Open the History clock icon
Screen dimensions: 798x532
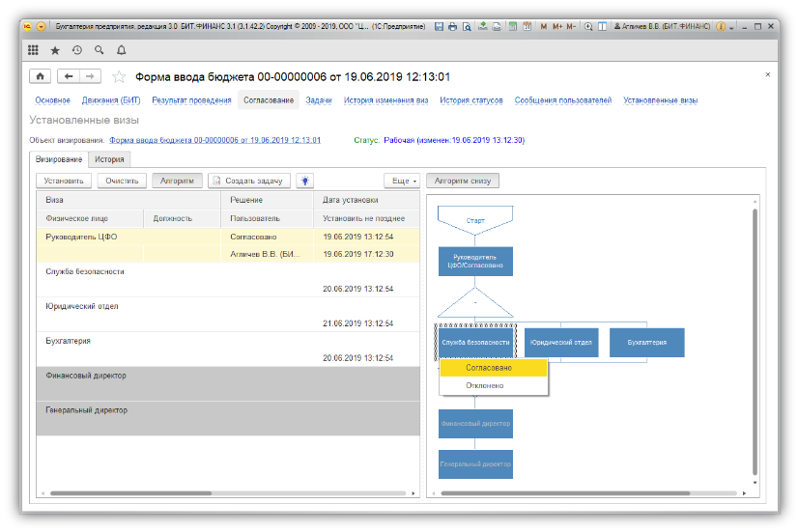[77, 49]
